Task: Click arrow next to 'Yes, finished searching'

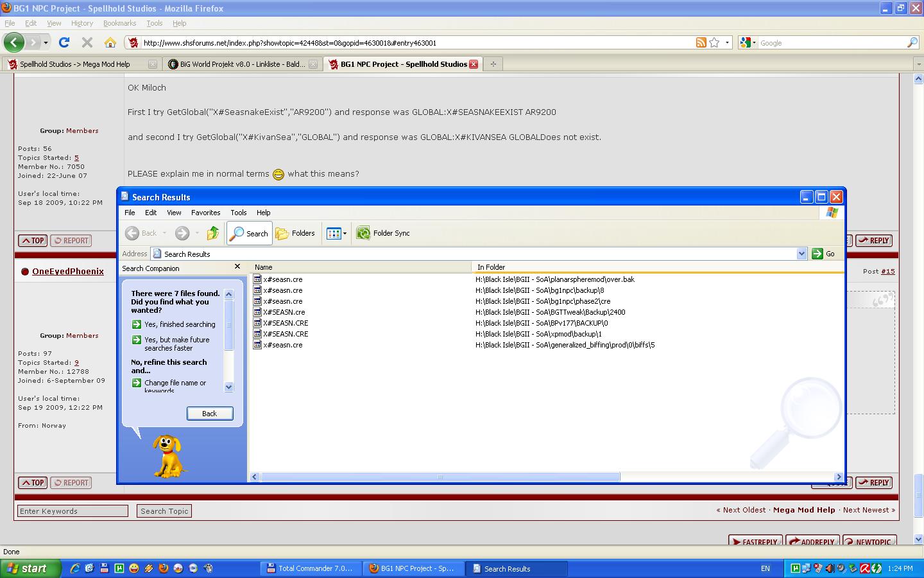Action: coord(137,324)
